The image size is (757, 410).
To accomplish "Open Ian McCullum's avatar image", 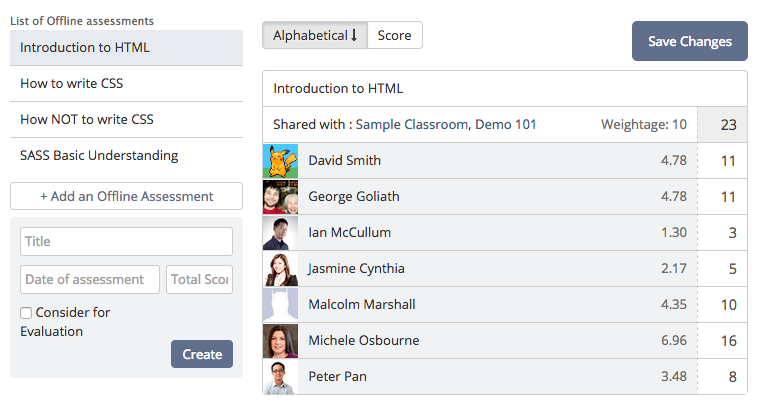I will click(280, 233).
